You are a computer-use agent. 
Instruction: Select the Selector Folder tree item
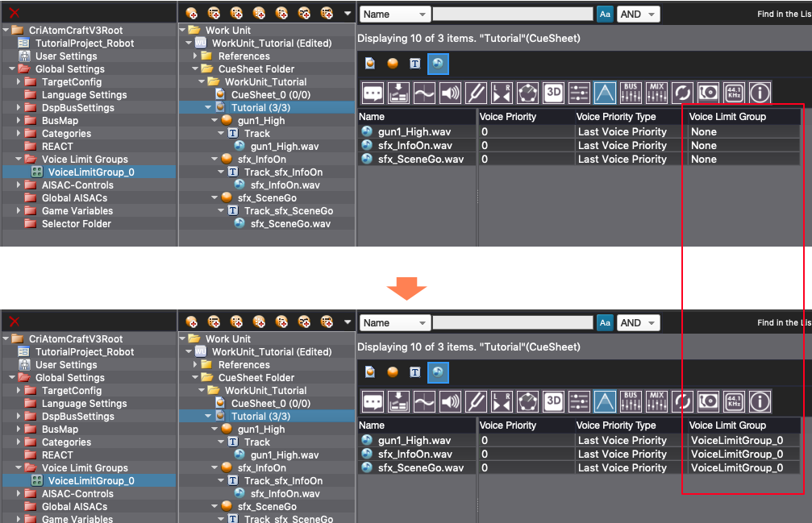[x=76, y=224]
